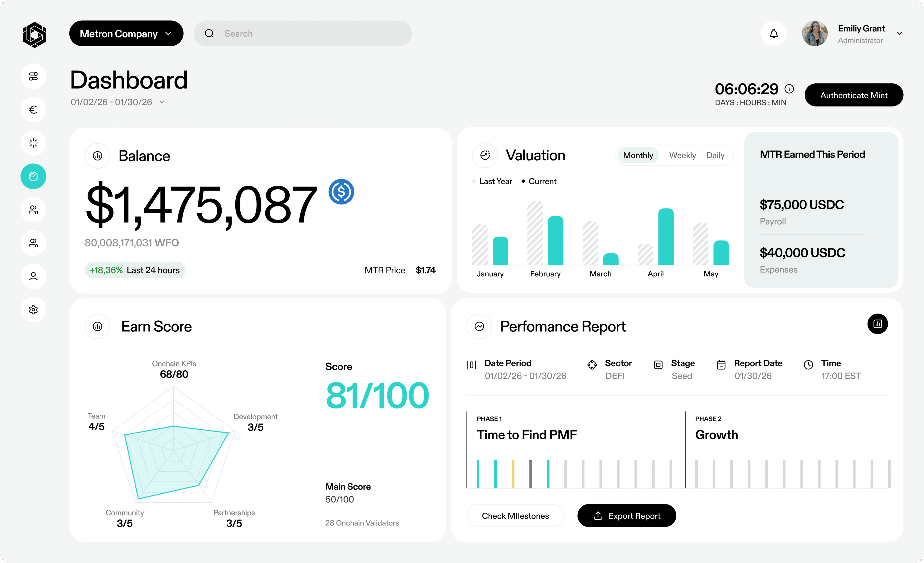Click the Check Milestones button
This screenshot has width=924, height=563.
(x=515, y=516)
